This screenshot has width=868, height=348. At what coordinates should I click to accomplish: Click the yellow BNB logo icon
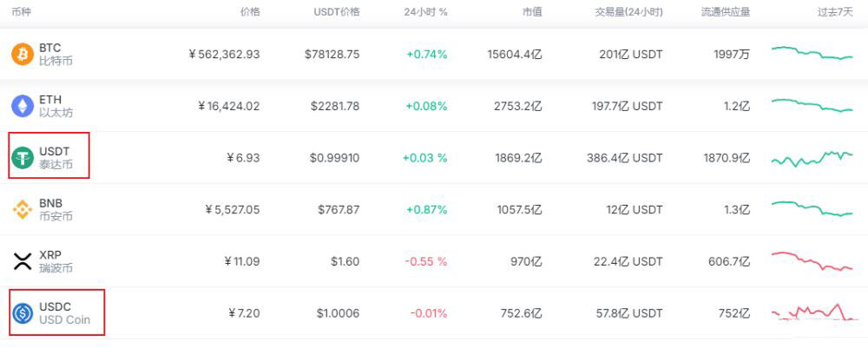(22, 210)
